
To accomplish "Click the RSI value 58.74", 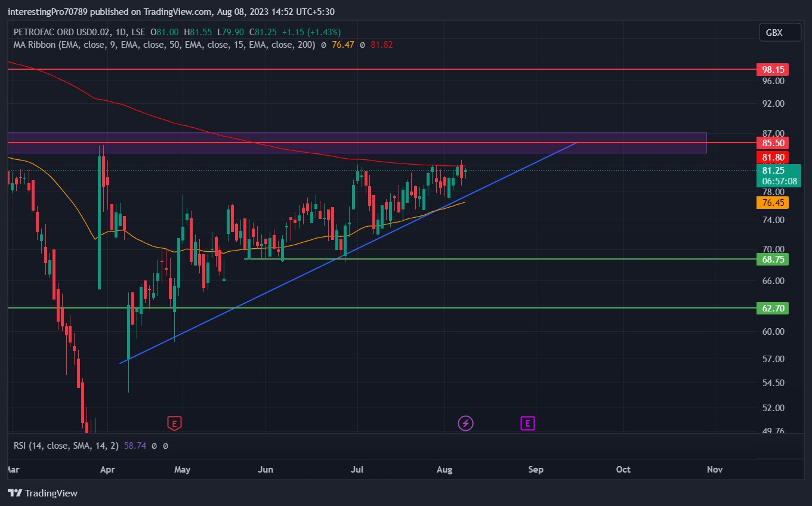I will click(136, 445).
